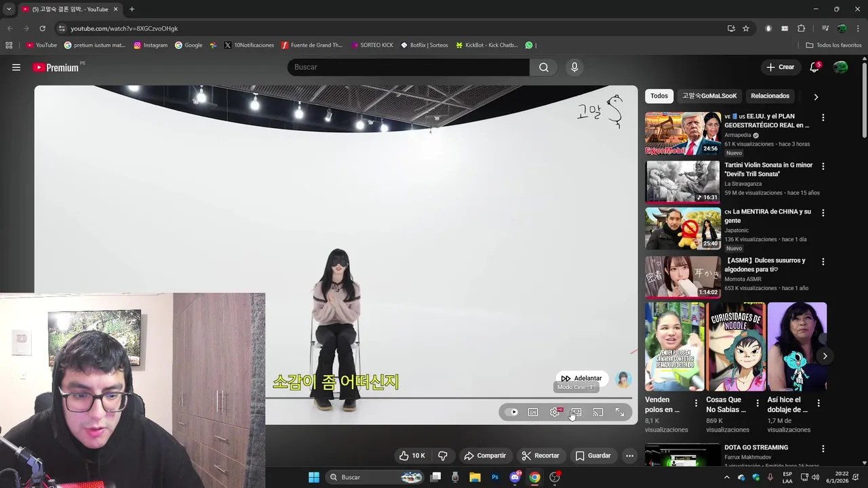The height and width of the screenshot is (488, 868).
Task: Open the Instagram bookmark
Action: click(151, 45)
